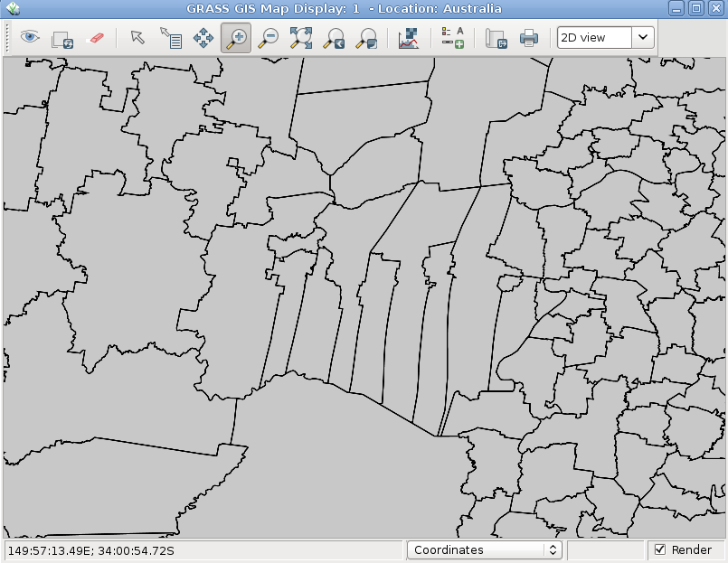Toggle the Render checkbox
Viewport: 728px width, 563px height.
click(660, 550)
